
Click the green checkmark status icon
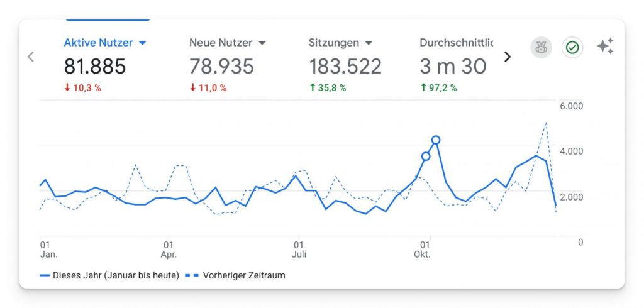(572, 48)
